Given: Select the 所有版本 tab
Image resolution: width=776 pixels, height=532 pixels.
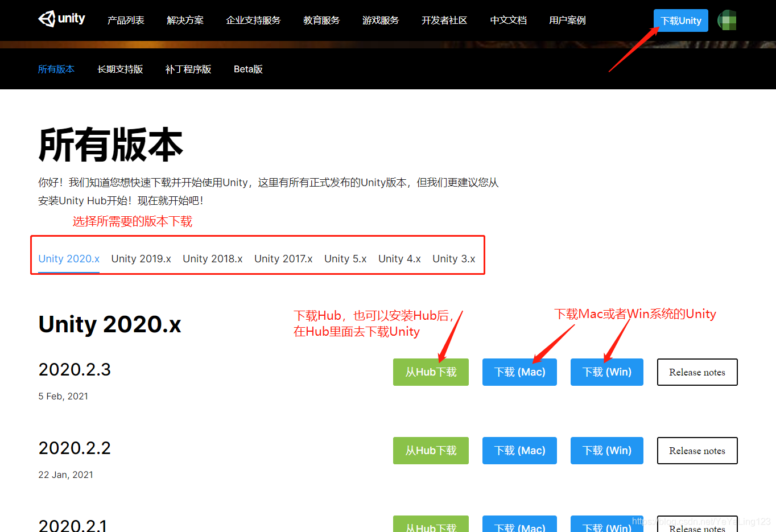Looking at the screenshot, I should point(56,69).
